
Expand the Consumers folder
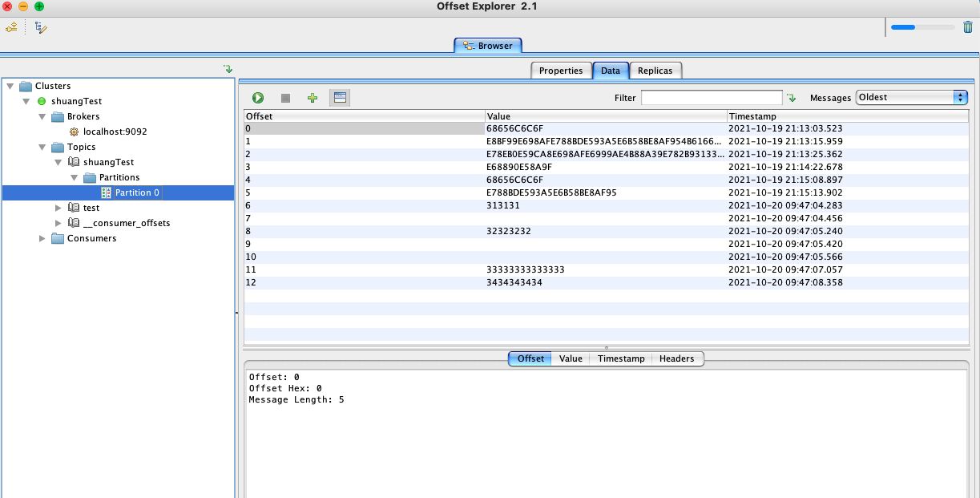pos(42,238)
